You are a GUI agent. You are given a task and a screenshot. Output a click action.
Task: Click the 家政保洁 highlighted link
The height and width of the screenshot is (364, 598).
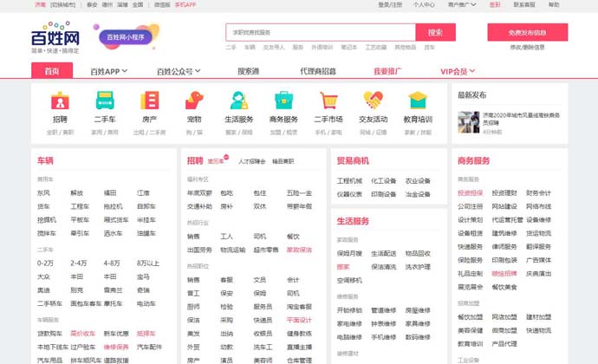click(x=299, y=250)
